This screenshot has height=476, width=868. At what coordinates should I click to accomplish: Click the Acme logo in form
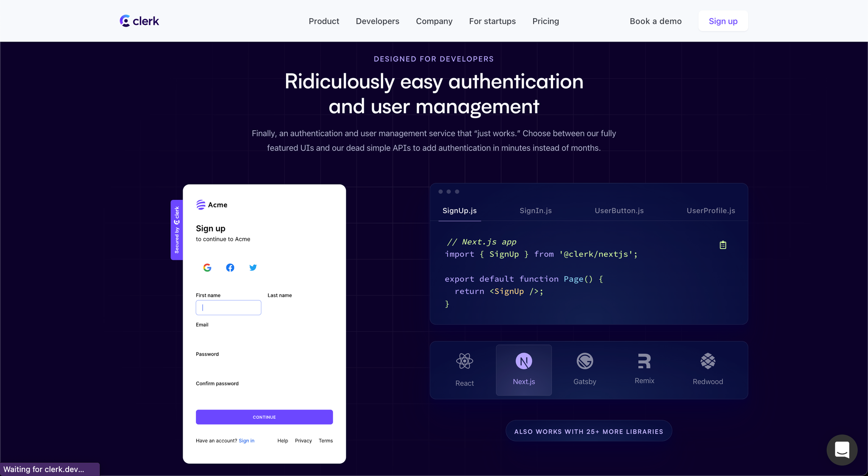212,205
